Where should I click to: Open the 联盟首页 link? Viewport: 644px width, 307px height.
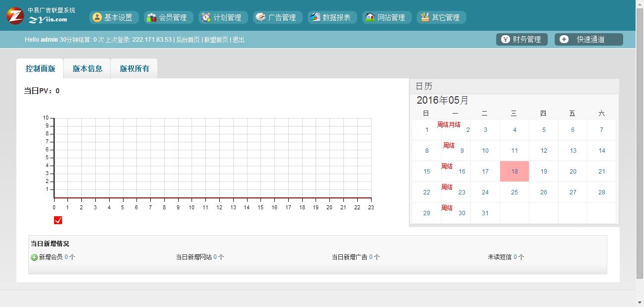216,40
